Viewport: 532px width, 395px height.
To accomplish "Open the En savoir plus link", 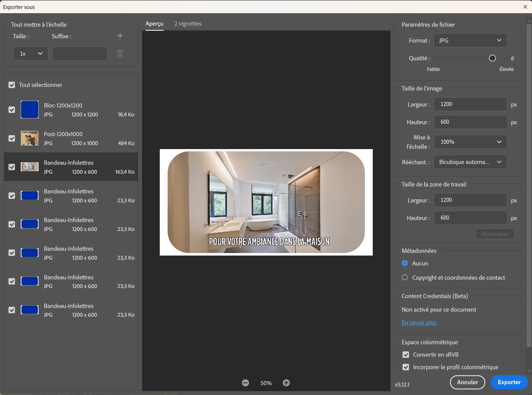I will point(419,322).
